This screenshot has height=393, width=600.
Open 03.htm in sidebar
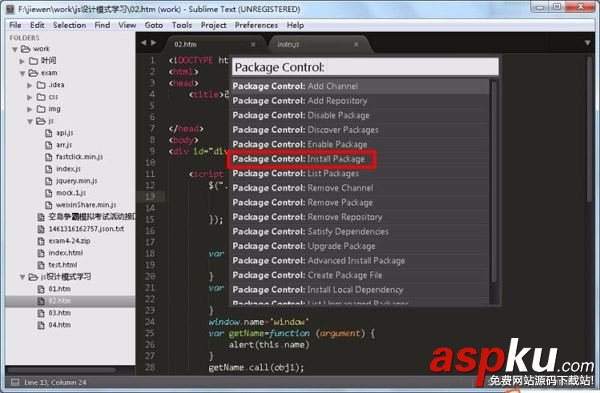(59, 313)
